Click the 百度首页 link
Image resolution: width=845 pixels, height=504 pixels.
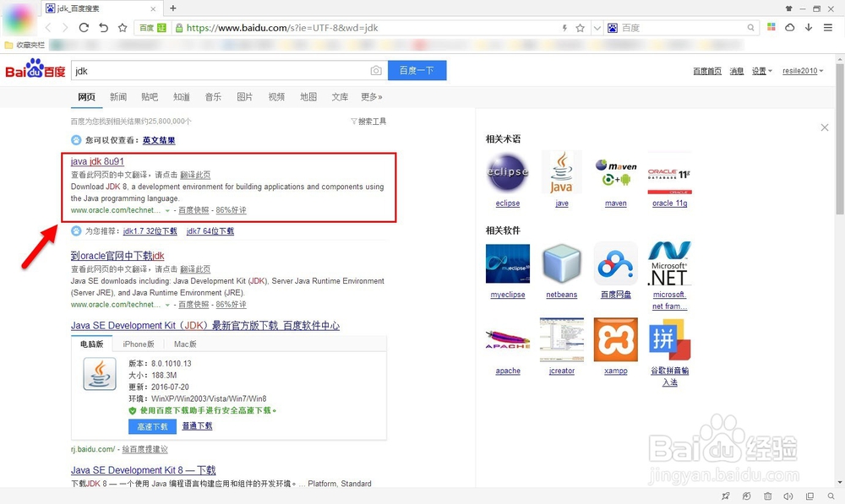[x=707, y=71]
